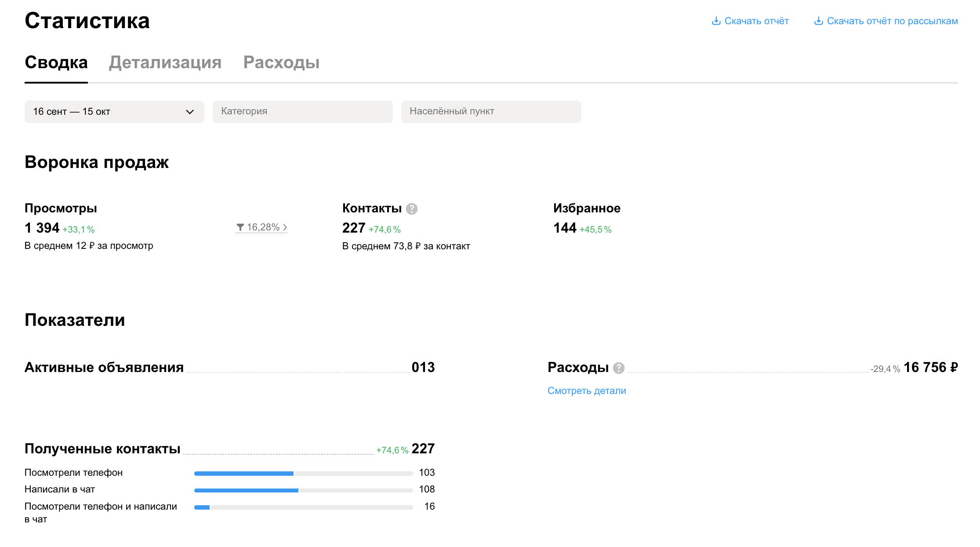The image size is (980, 547).
Task: Click Скачать отчёт link
Action: point(756,21)
